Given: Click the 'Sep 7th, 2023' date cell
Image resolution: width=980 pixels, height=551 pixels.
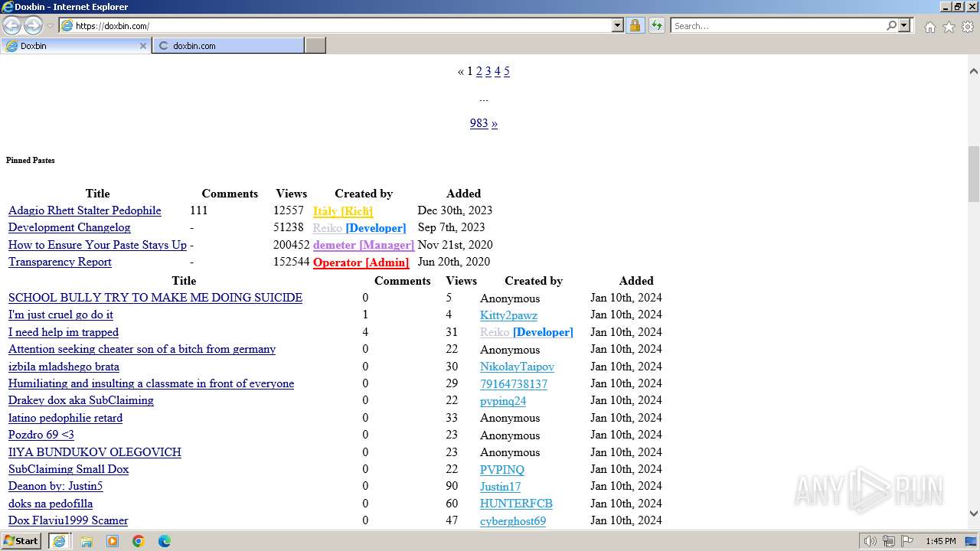Looking at the screenshot, I should pyautogui.click(x=452, y=227).
